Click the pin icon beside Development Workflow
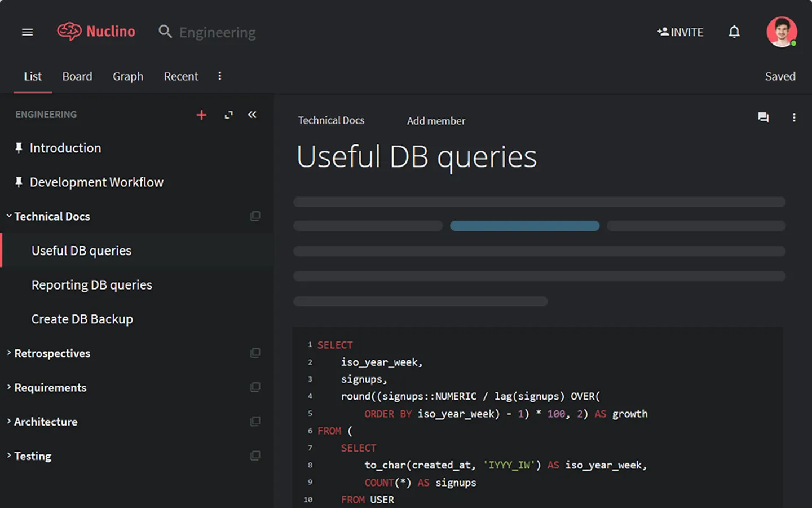812x508 pixels. tap(19, 182)
